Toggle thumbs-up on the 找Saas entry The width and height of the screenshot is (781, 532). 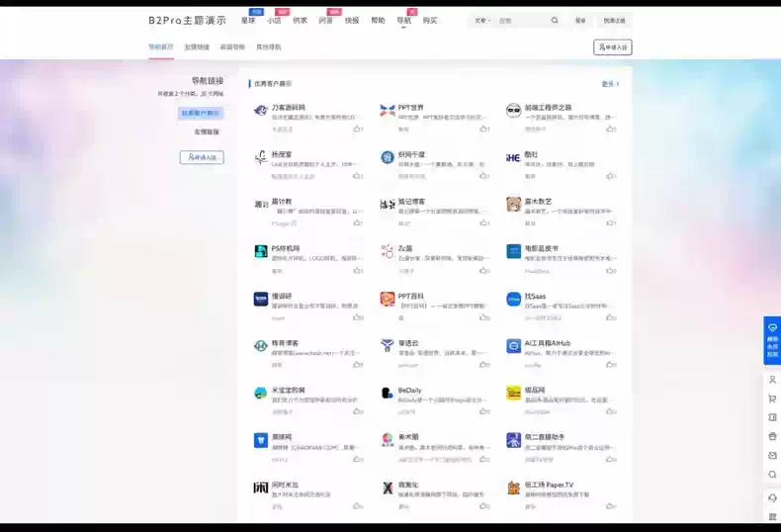point(610,317)
